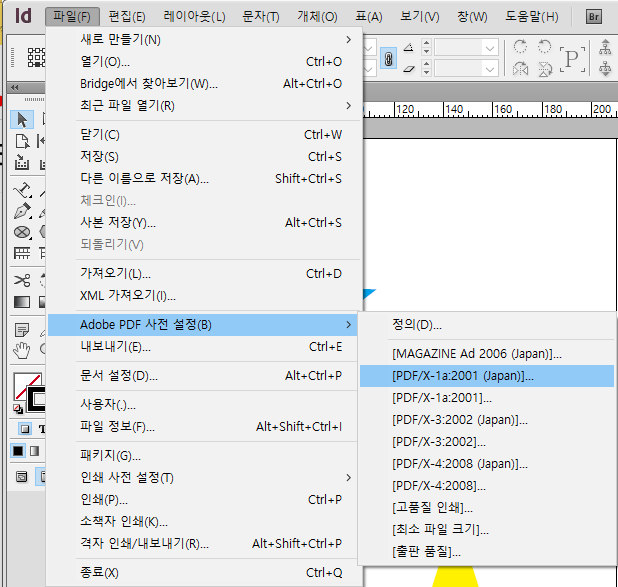Open the 보기(V) menu

(x=420, y=17)
